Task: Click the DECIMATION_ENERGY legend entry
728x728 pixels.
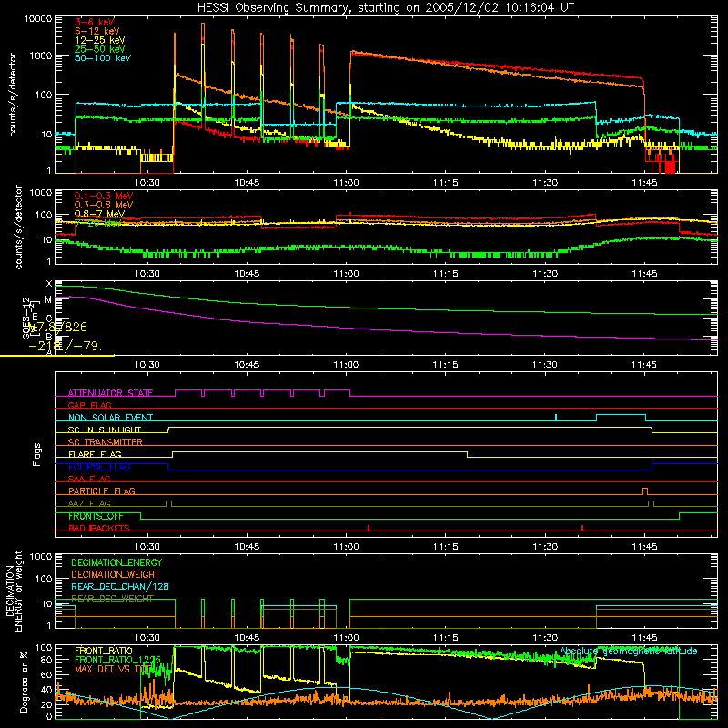Action: [x=116, y=562]
